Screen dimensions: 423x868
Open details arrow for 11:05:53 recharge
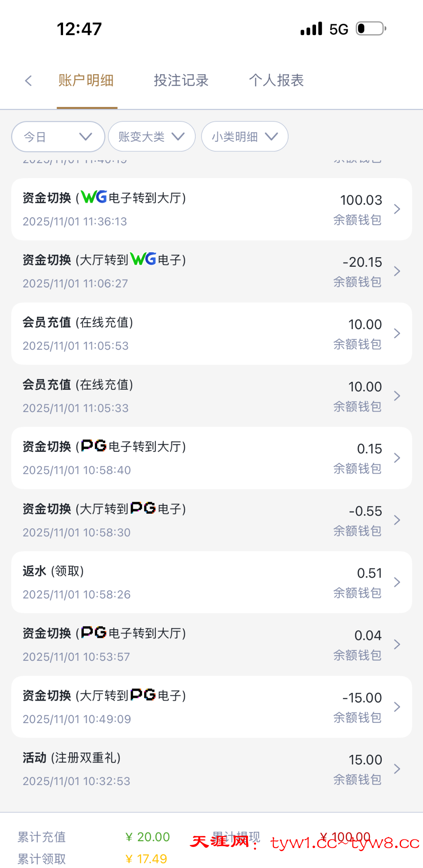[397, 333]
